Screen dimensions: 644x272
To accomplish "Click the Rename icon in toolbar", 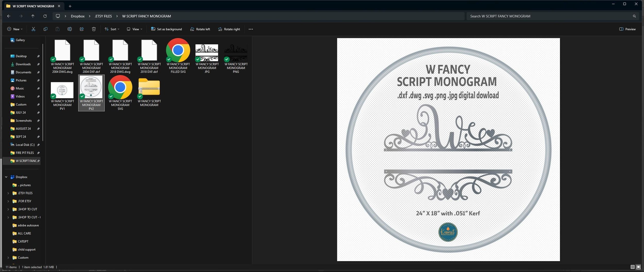I will (x=70, y=29).
